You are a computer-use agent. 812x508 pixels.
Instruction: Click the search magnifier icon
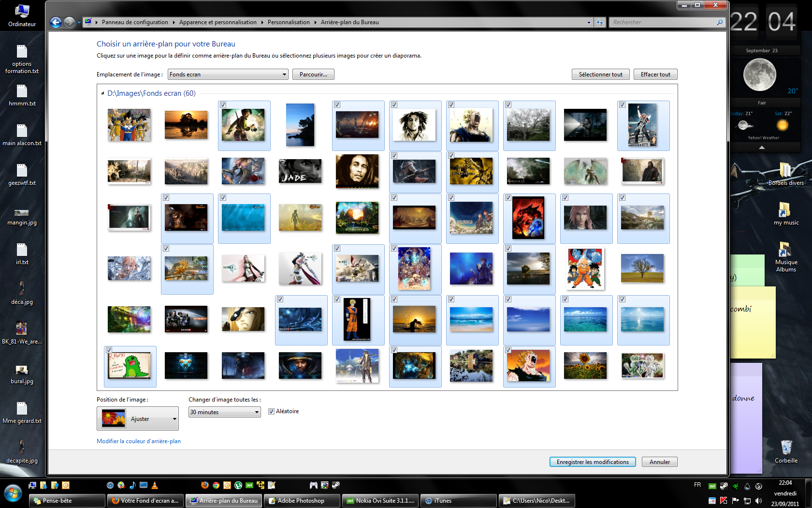[x=720, y=22]
